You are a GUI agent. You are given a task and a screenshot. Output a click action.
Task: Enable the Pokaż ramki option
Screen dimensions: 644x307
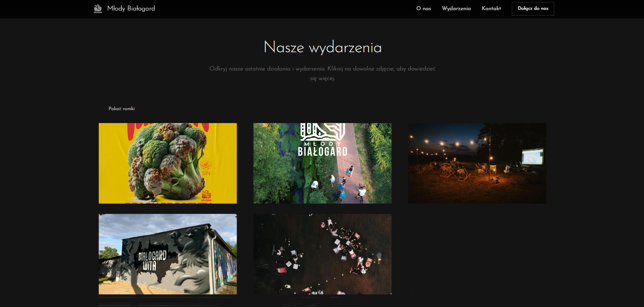121,108
